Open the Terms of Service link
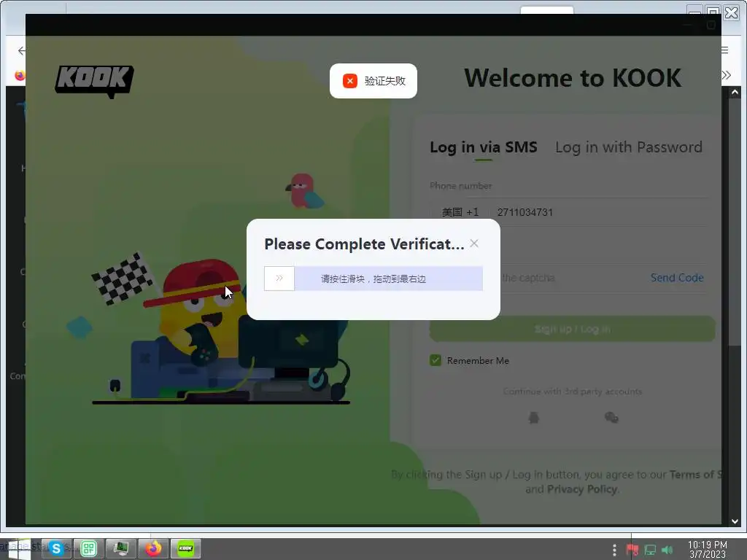 coord(695,474)
